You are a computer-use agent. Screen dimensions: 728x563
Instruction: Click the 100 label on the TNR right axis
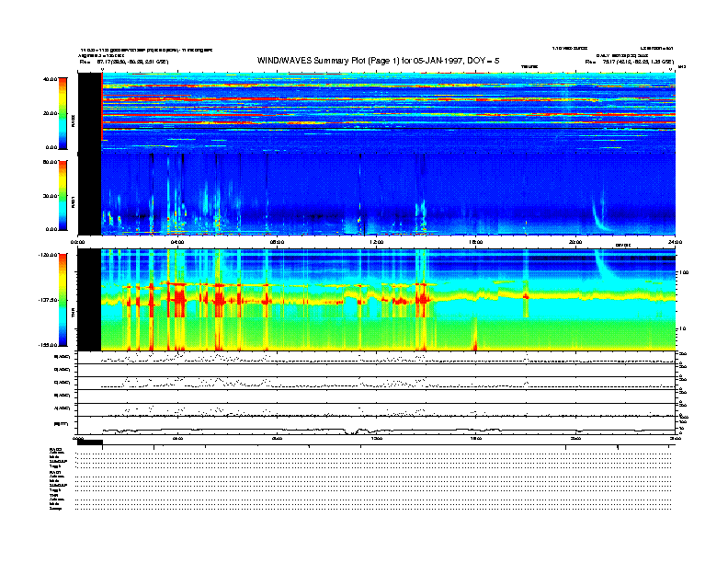tap(684, 272)
